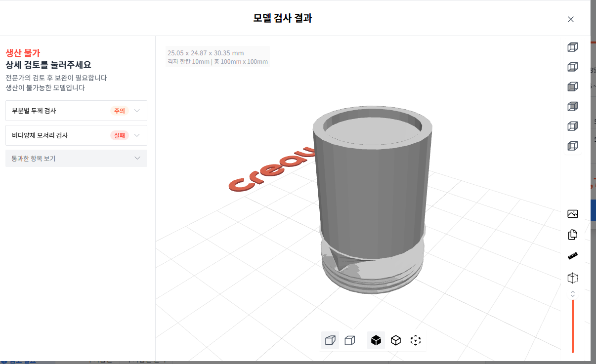596x364 pixels.
Task: Expand 통과한 항목 보기
Action: (x=76, y=159)
